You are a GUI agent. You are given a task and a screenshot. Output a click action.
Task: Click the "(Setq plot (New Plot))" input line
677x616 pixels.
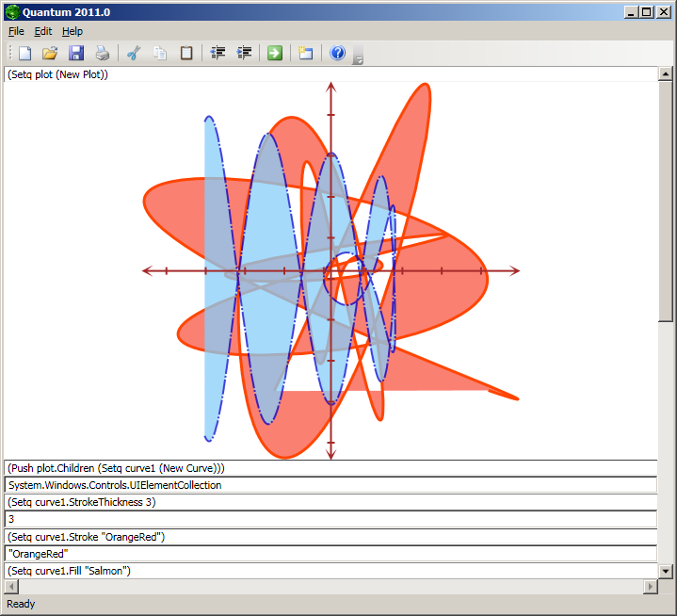coord(330,74)
